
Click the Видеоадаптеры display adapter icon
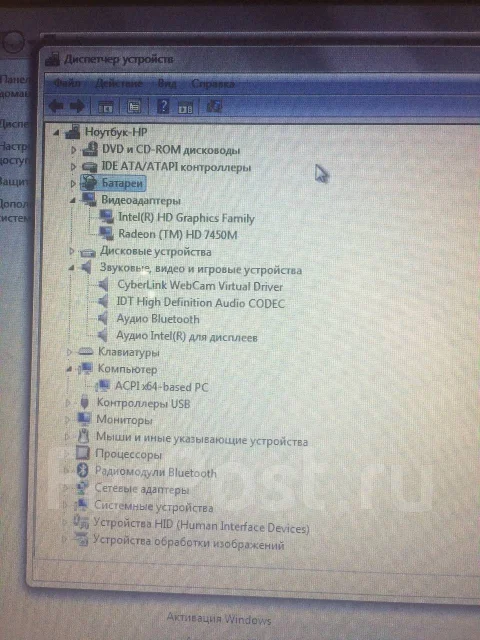coord(89,200)
